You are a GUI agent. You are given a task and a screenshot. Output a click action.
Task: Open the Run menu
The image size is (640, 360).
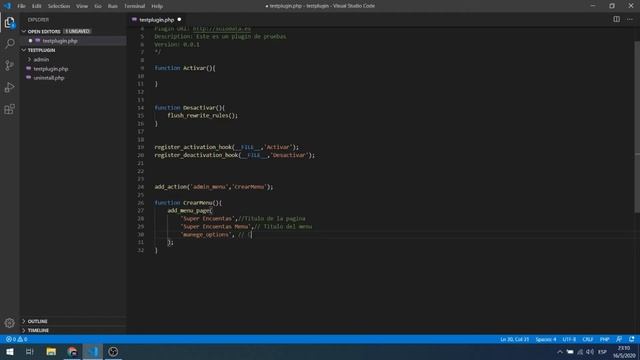[113, 6]
